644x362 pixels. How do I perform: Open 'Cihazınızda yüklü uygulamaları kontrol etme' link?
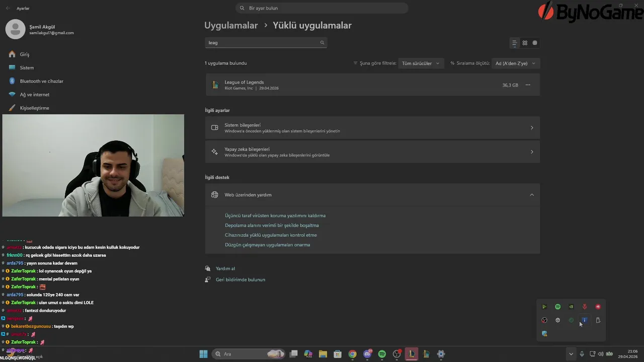pos(271,235)
